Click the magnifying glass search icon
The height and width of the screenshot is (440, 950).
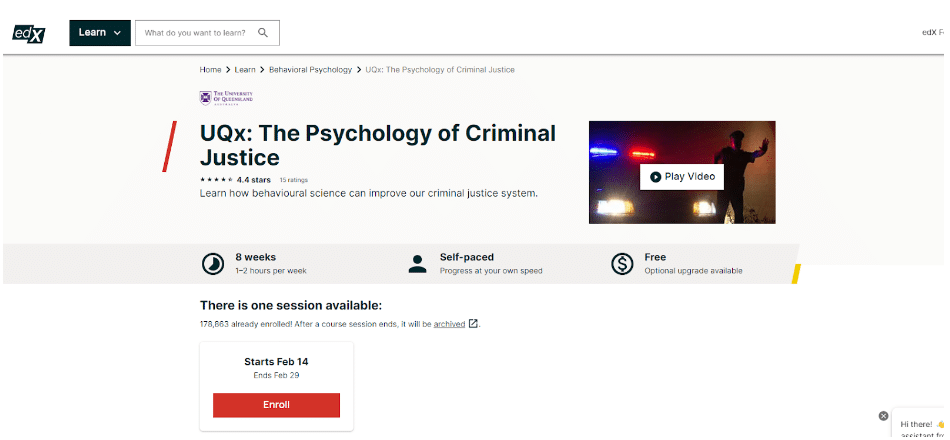click(262, 33)
